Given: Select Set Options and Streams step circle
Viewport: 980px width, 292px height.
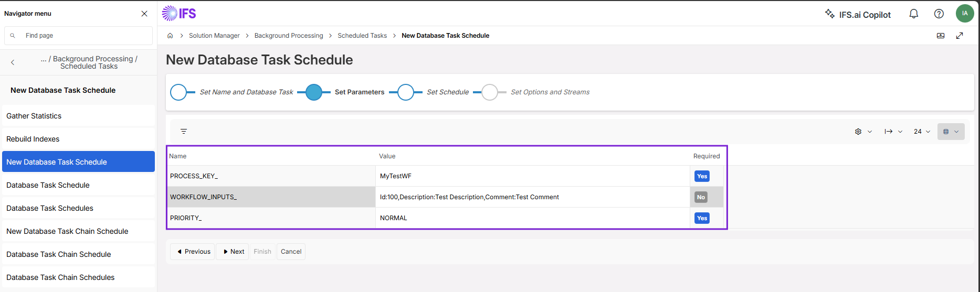Looking at the screenshot, I should [x=490, y=92].
